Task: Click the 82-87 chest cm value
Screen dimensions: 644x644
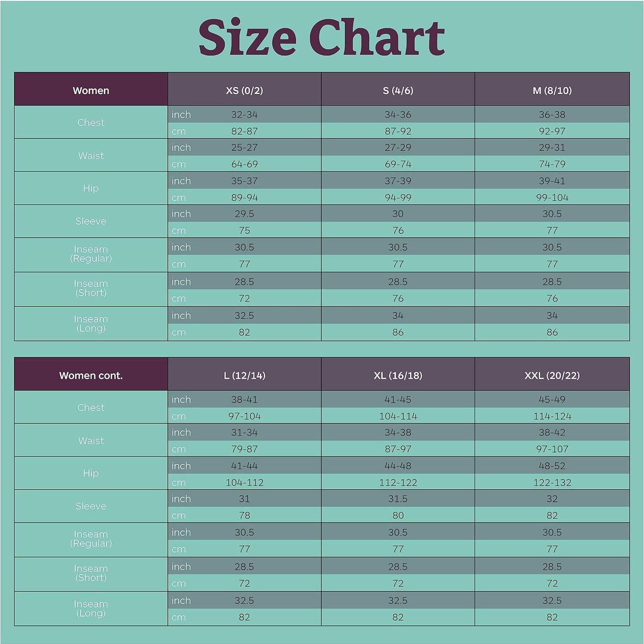Action: click(244, 131)
